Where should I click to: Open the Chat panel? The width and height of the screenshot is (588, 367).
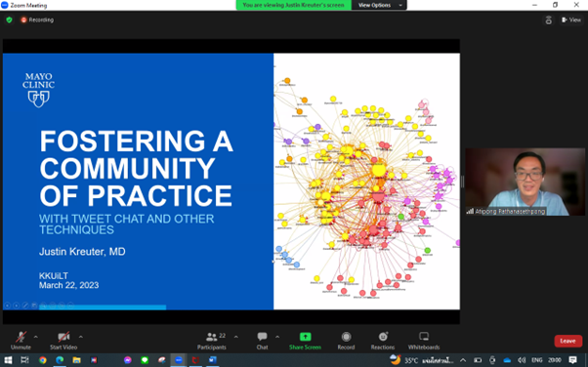tap(262, 341)
